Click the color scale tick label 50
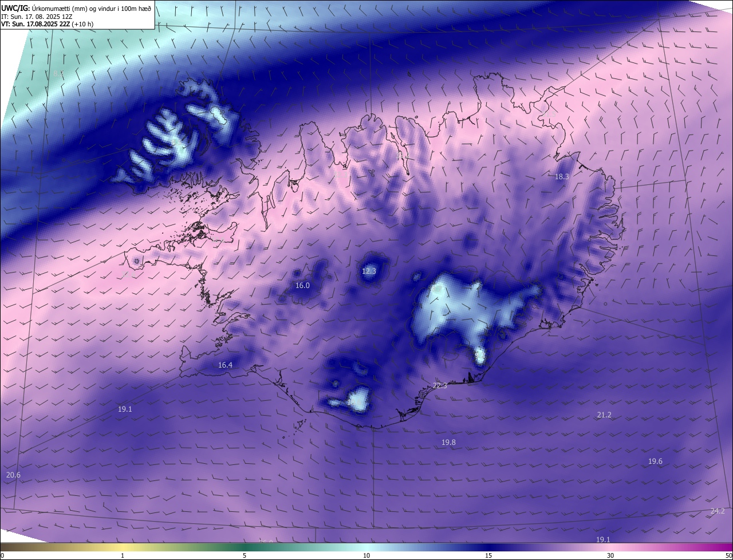This screenshot has height=560, width=733. [x=728, y=555]
